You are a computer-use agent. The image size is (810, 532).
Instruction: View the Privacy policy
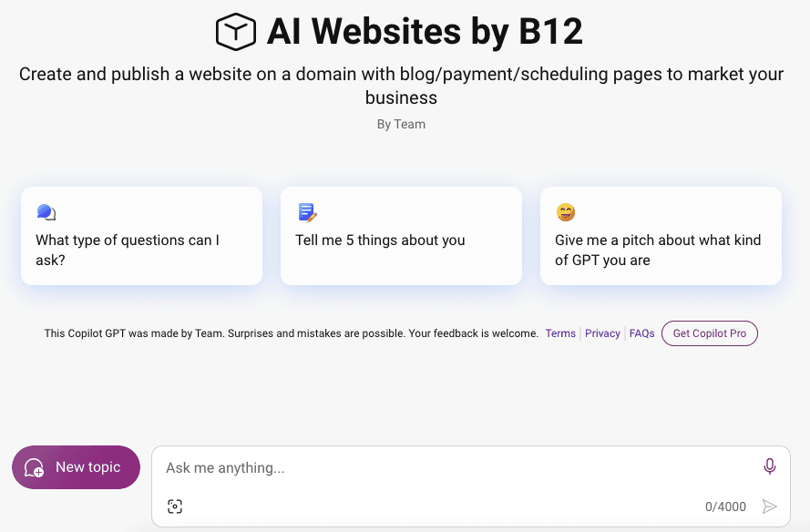pyautogui.click(x=602, y=333)
